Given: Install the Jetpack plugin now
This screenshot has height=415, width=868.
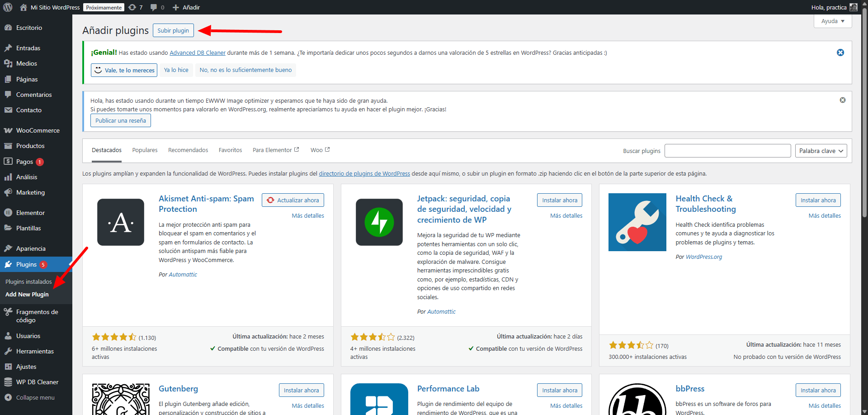Looking at the screenshot, I should [560, 200].
